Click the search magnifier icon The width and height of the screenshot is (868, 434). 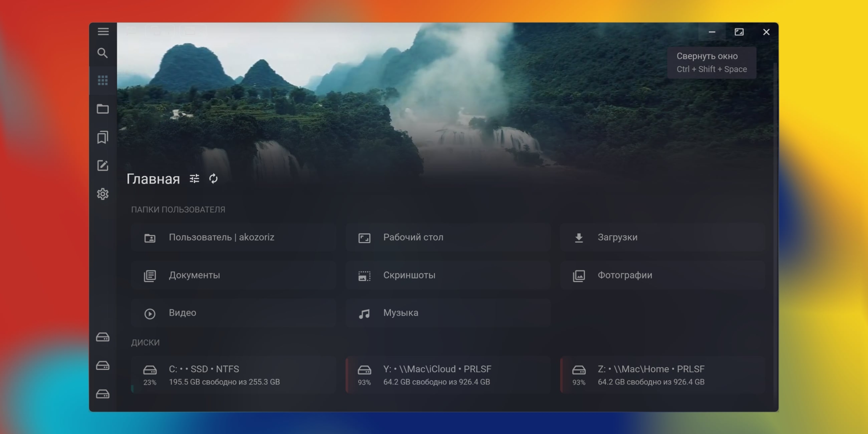103,53
